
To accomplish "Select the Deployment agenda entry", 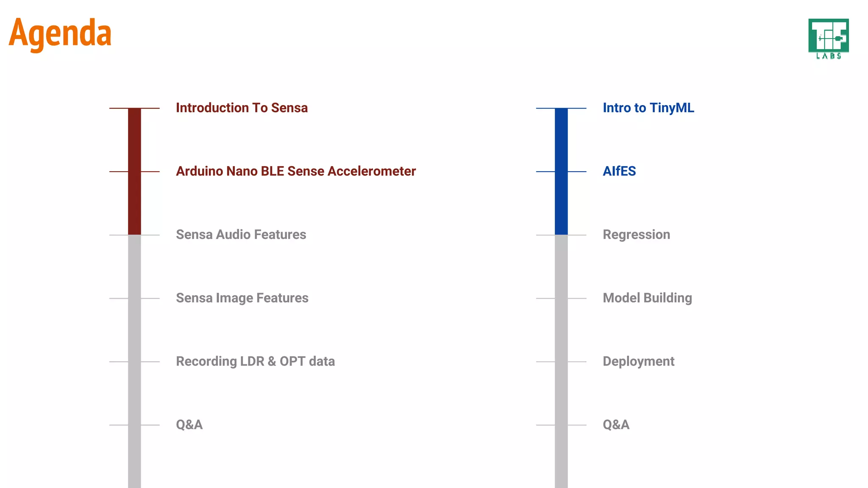I will pos(638,361).
